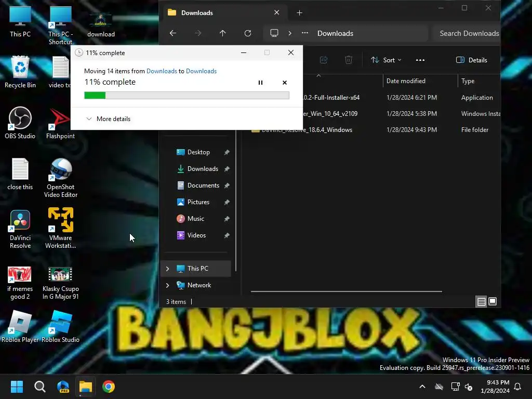532x399 pixels.
Task: Open the Recycle Bin
Action: (20, 72)
